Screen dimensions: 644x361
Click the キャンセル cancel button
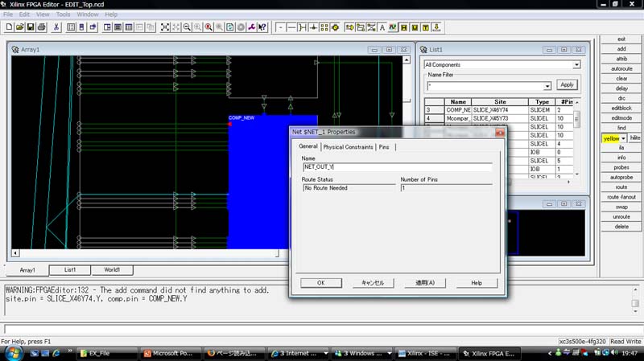(373, 283)
